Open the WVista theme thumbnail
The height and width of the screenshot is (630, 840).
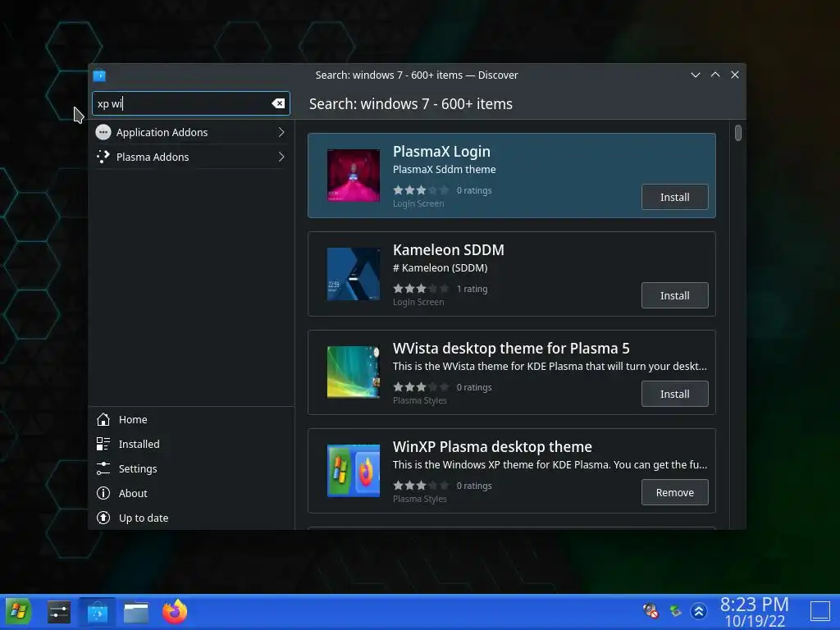[x=354, y=372]
